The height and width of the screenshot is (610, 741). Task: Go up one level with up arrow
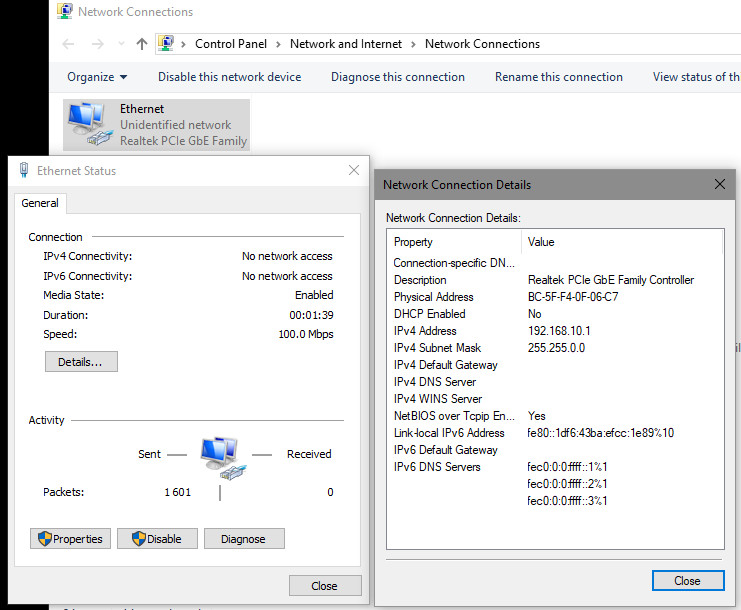coord(141,44)
